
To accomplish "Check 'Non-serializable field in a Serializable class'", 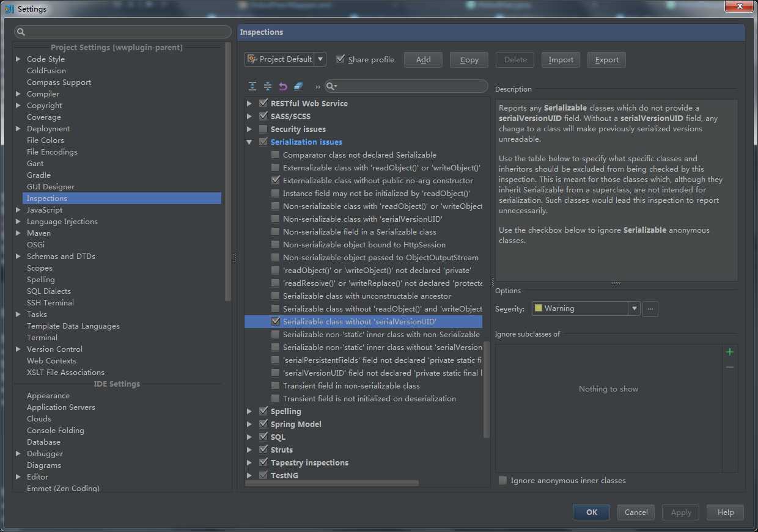I will tap(275, 232).
